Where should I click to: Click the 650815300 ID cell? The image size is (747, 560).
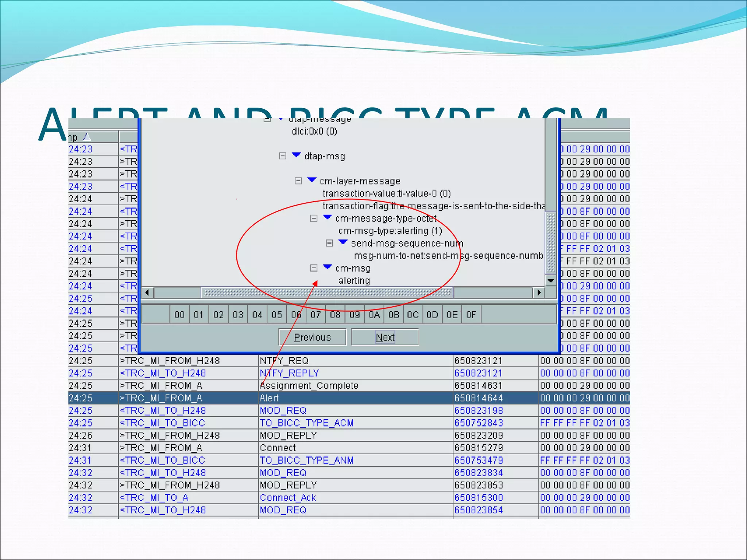click(x=496, y=498)
